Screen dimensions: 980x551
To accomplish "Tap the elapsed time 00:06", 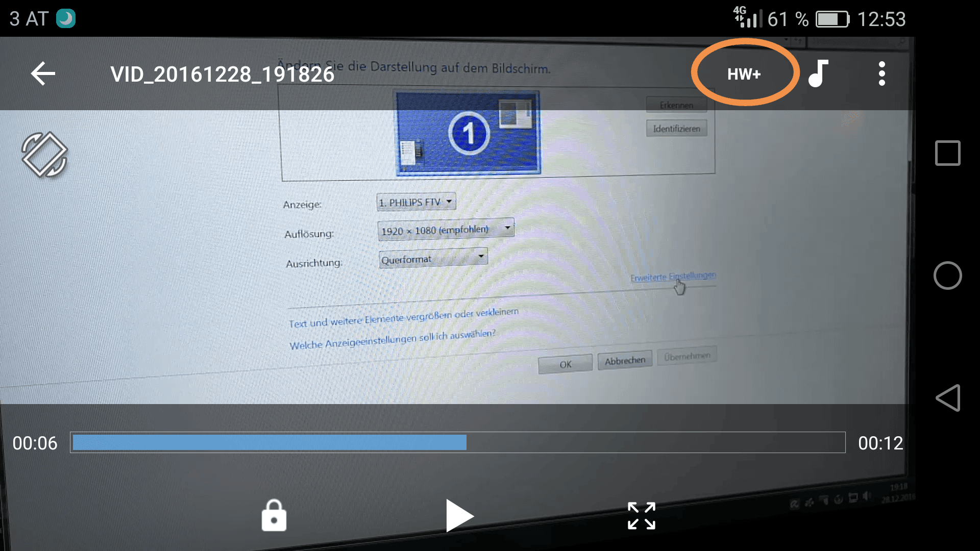I will pyautogui.click(x=35, y=443).
